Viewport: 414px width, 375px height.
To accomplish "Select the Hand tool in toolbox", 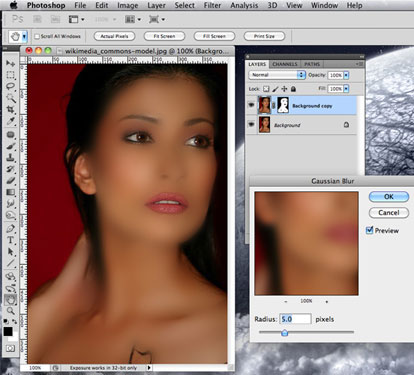I will click(x=10, y=300).
